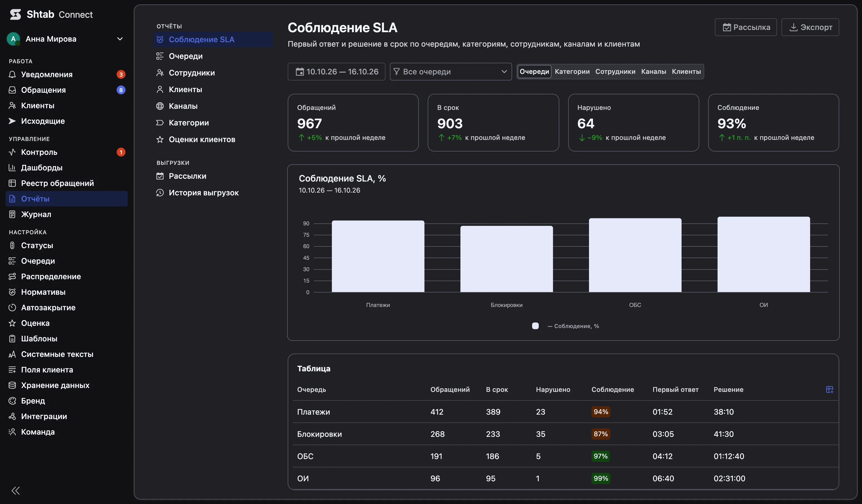Switch to the Клиенты segment tab

point(686,71)
